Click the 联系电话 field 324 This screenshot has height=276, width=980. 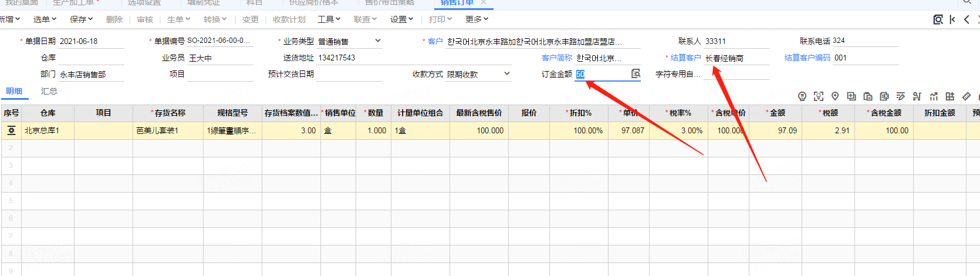tap(865, 41)
